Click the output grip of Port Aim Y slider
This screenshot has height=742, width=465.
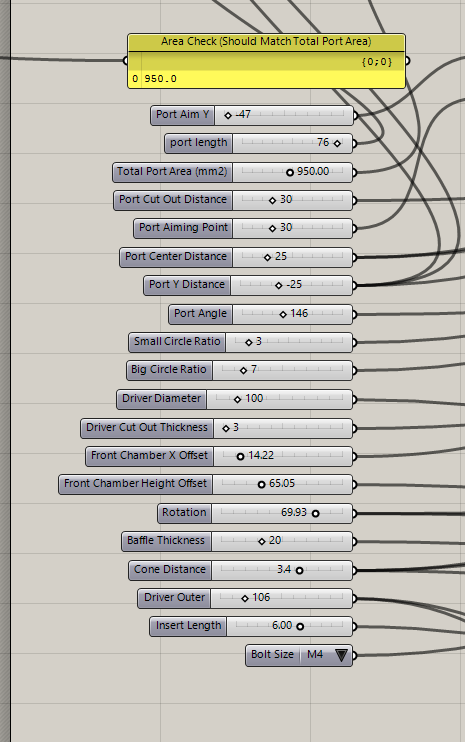(x=355, y=115)
